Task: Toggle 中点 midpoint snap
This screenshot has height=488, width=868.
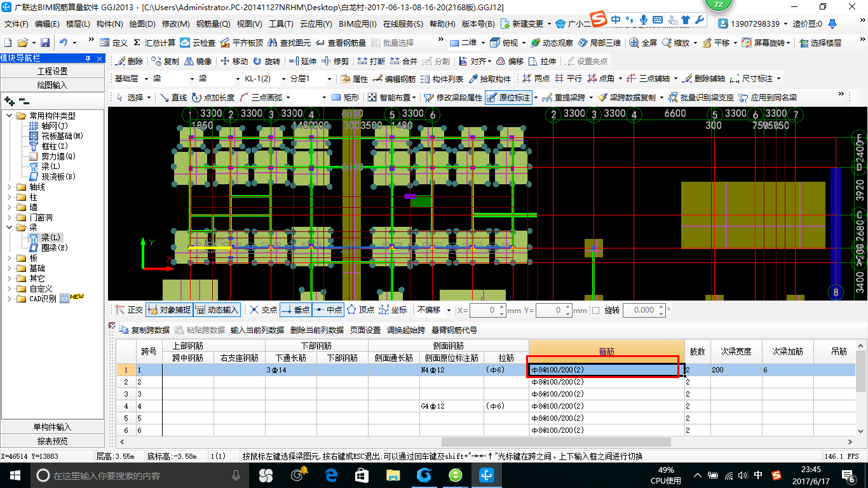Action: coord(328,310)
